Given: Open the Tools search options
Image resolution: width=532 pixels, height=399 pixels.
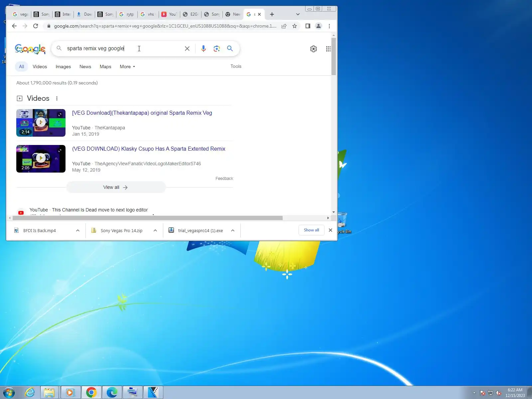Looking at the screenshot, I should [x=236, y=66].
